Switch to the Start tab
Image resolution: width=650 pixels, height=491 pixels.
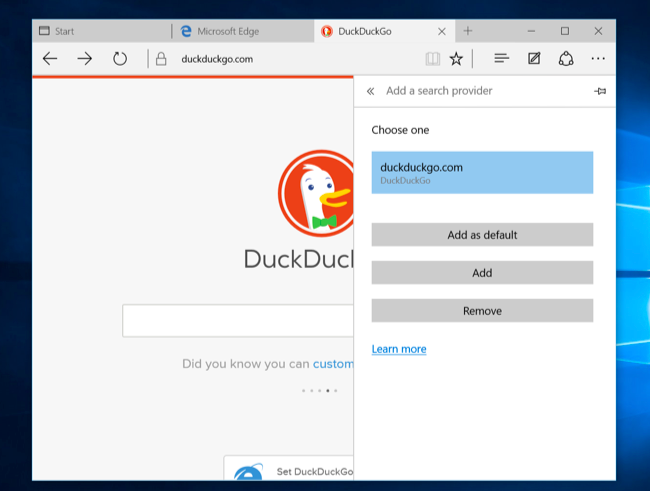coord(102,31)
